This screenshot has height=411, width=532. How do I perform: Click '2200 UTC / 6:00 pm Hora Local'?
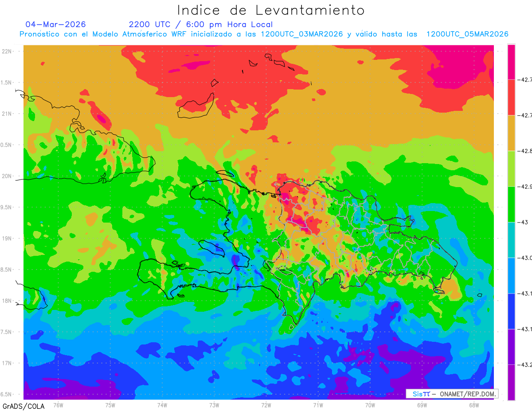(x=201, y=24)
